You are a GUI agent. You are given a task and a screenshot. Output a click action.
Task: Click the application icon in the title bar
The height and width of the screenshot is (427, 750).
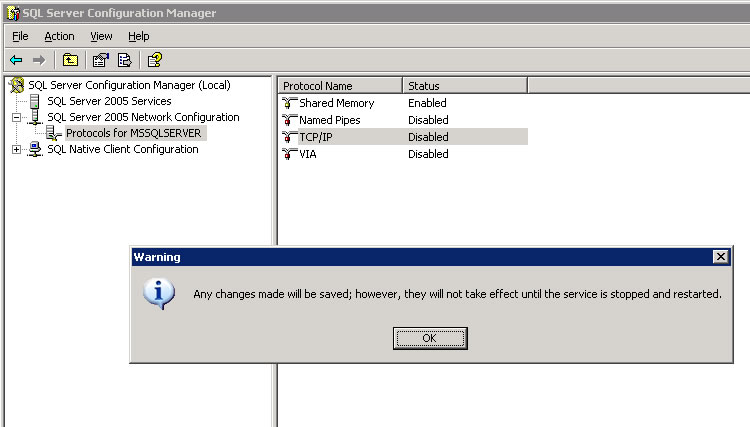click(x=13, y=13)
